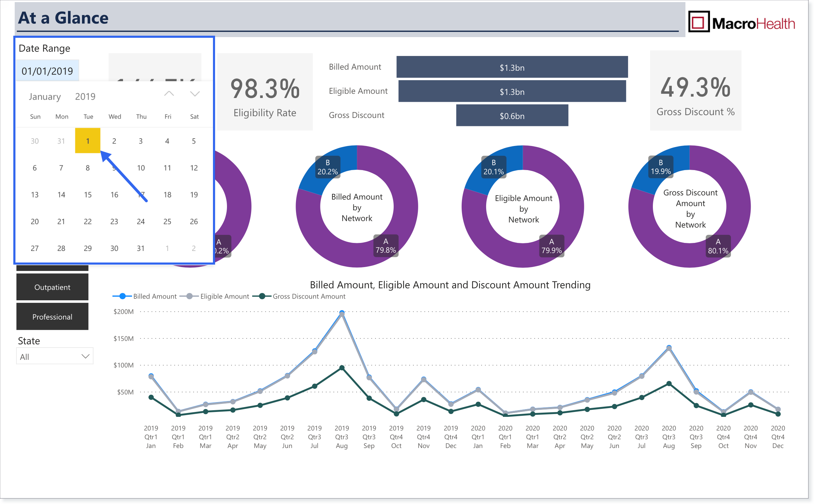Image resolution: width=814 pixels, height=504 pixels.
Task: Click the 2020 Aug gross discount data point
Action: pyautogui.click(x=669, y=384)
